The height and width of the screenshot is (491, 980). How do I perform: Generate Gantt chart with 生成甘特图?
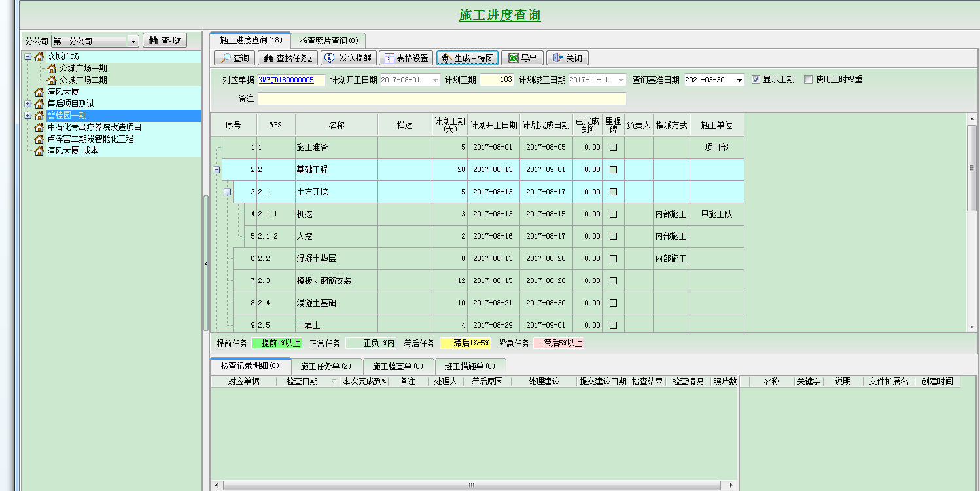click(x=467, y=58)
